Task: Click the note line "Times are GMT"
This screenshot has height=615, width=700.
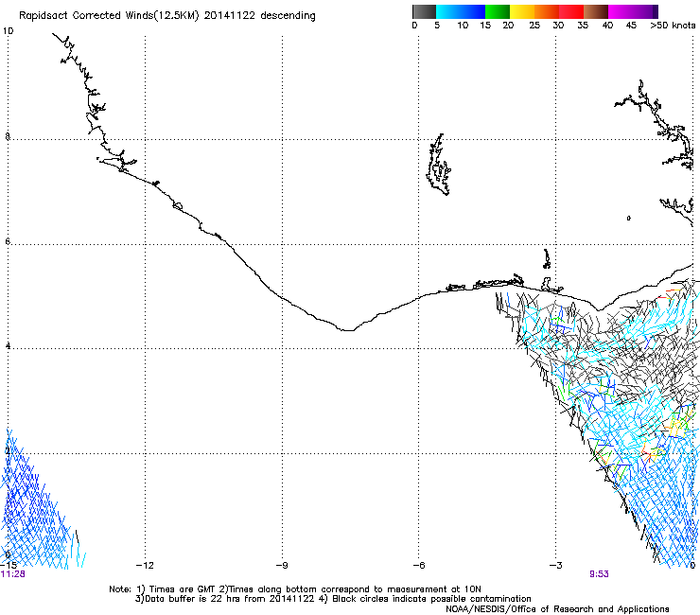Action: pyautogui.click(x=183, y=589)
